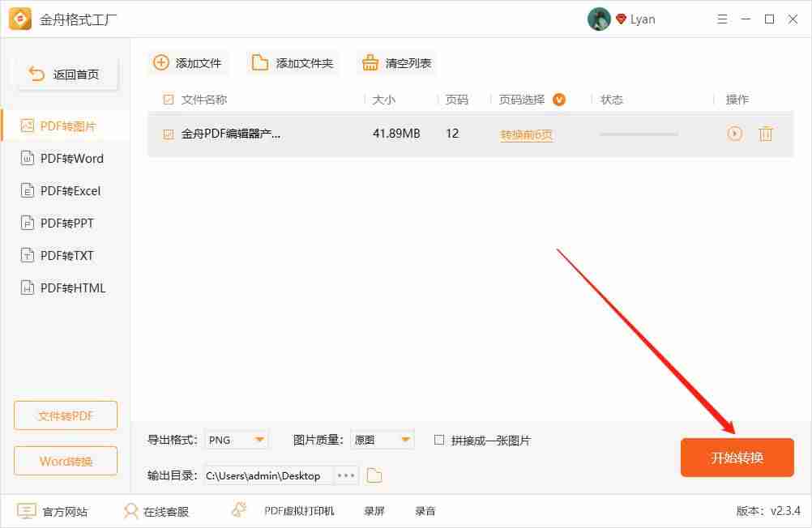812x528 pixels.
Task: Open the 文件转PDF section
Action: [x=66, y=415]
